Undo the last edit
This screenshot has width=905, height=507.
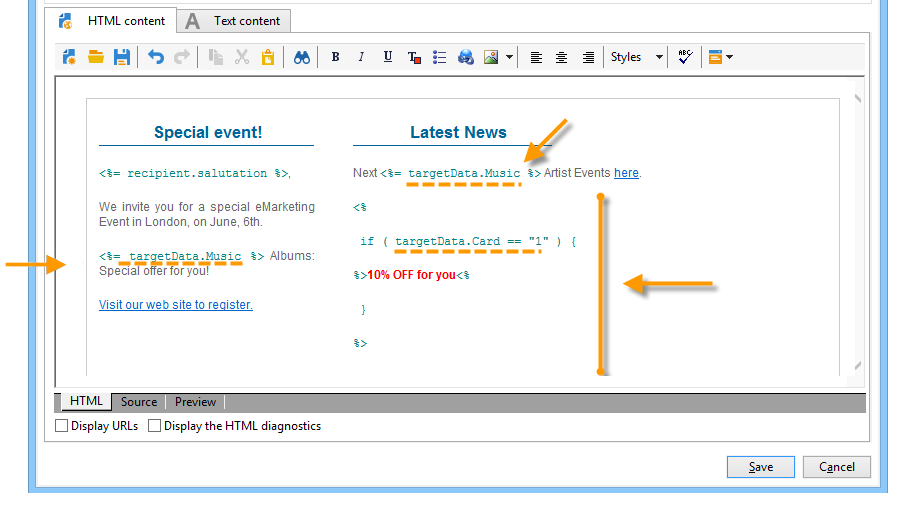tap(155, 57)
